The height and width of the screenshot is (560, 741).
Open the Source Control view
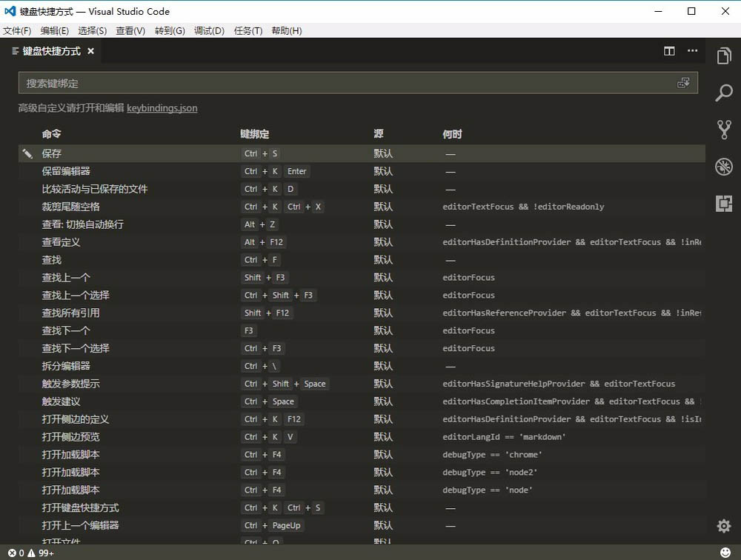(724, 128)
